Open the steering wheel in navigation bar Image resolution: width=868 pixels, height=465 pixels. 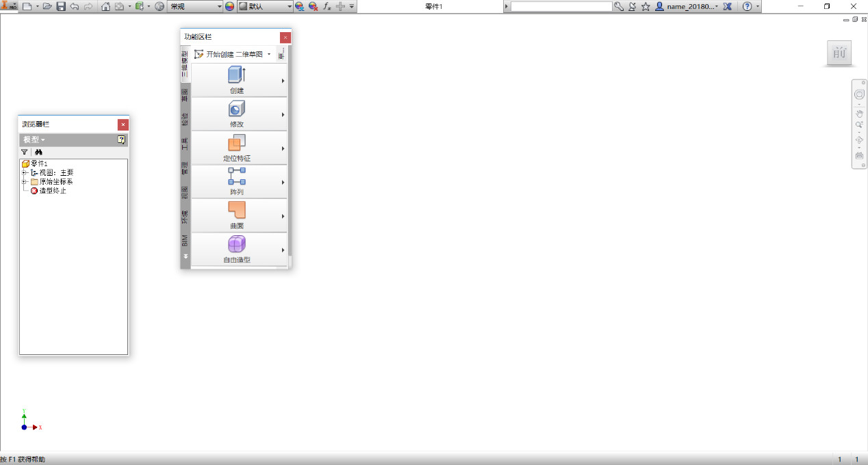tap(859, 94)
